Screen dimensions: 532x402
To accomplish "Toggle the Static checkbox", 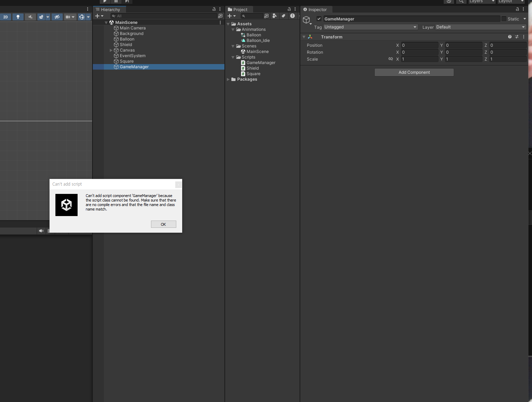I will tap(504, 19).
